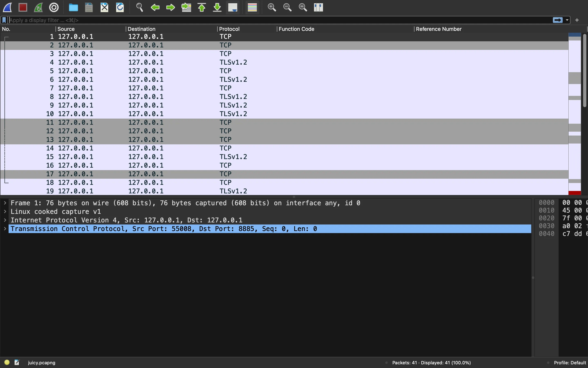Reload this capture file
Viewport: 588px width, 368px height.
[x=120, y=7]
